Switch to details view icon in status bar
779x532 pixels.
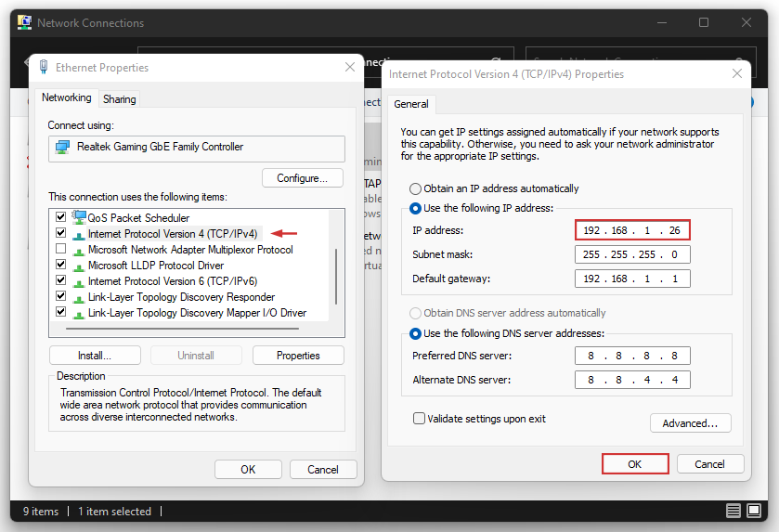coord(734,511)
